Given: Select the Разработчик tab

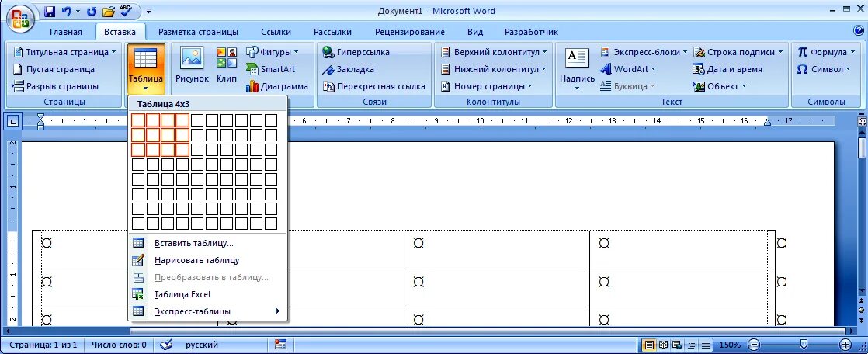Looking at the screenshot, I should 531,32.
